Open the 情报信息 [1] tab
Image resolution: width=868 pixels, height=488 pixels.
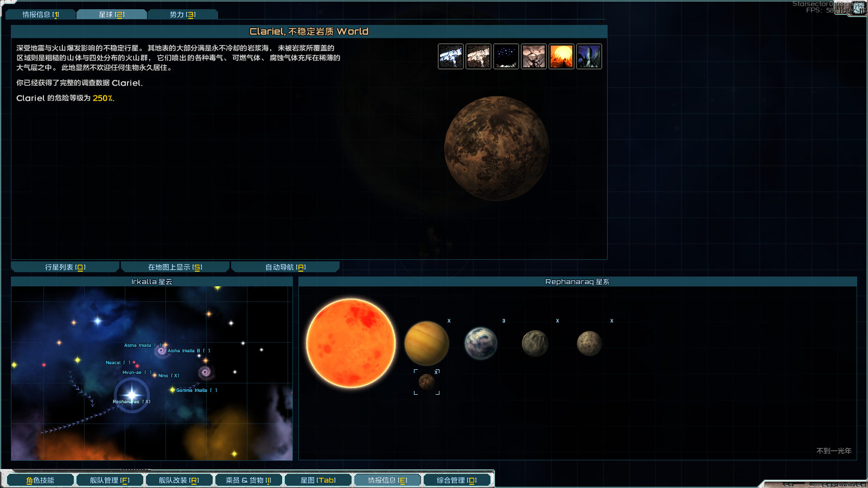tap(42, 15)
